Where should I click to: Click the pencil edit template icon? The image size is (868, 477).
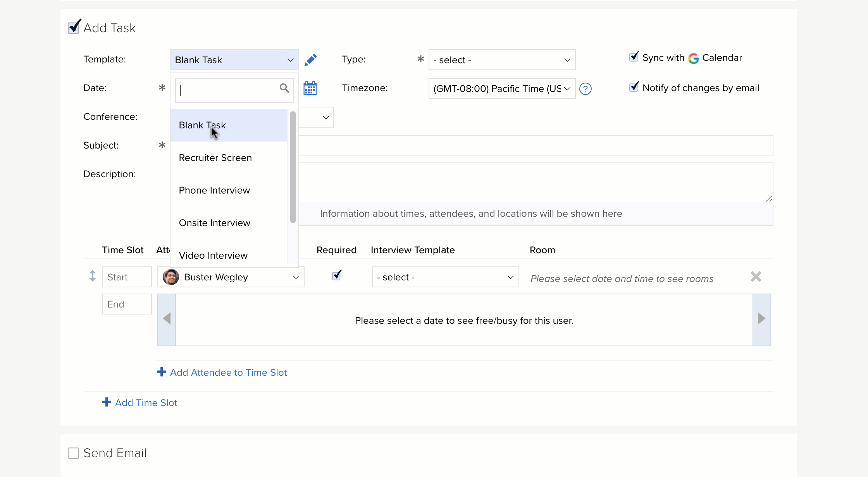310,60
